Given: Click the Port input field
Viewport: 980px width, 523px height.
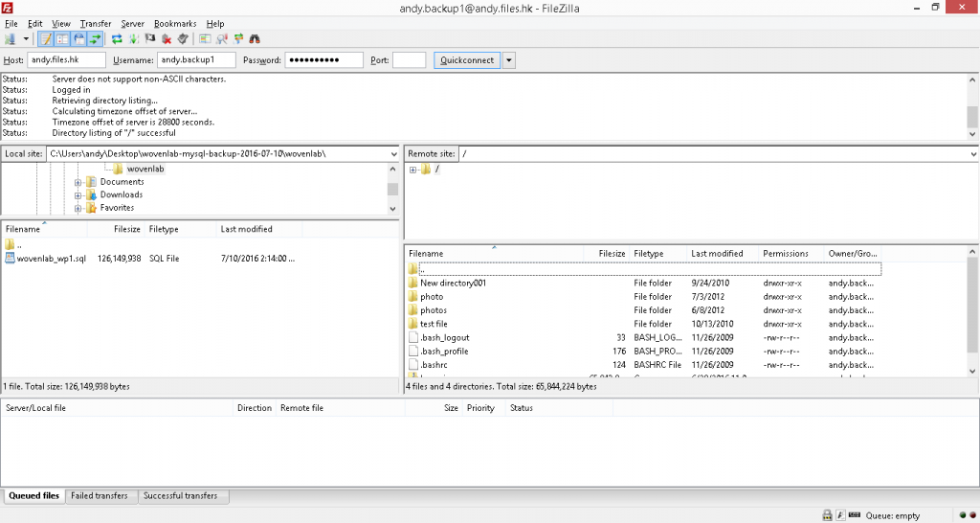Looking at the screenshot, I should click(410, 60).
